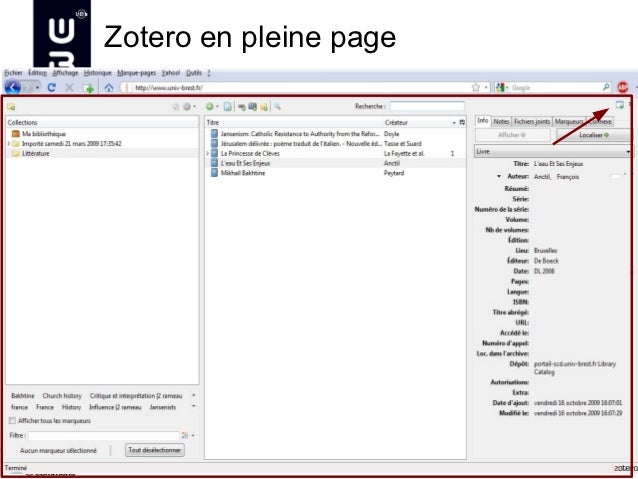This screenshot has height=479, width=638.
Task: Toggle Zotero full-page mode icon
Action: tap(619, 105)
